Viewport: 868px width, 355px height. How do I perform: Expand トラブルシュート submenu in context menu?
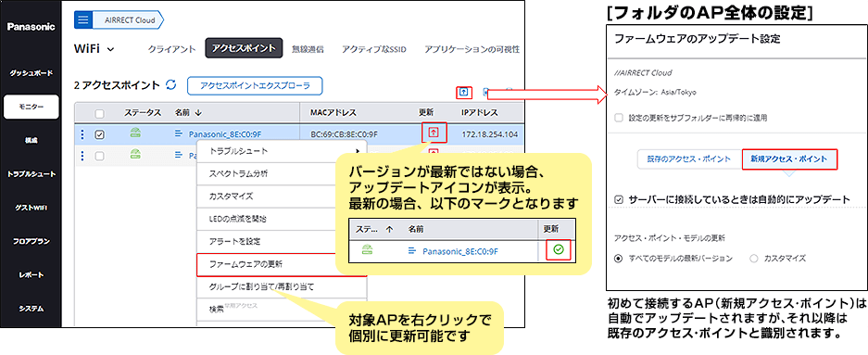pyautogui.click(x=282, y=151)
